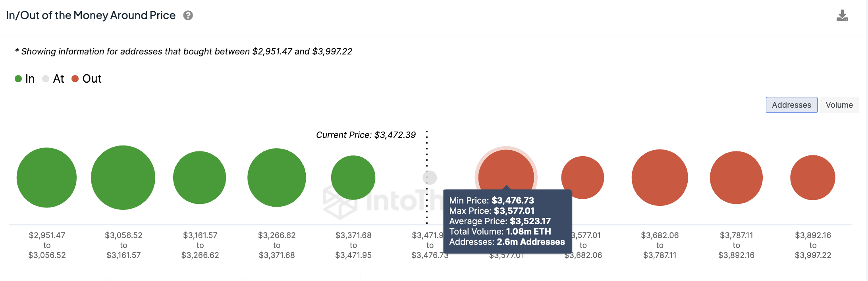Switch to the Volume view
This screenshot has height=281, width=868.
point(839,105)
